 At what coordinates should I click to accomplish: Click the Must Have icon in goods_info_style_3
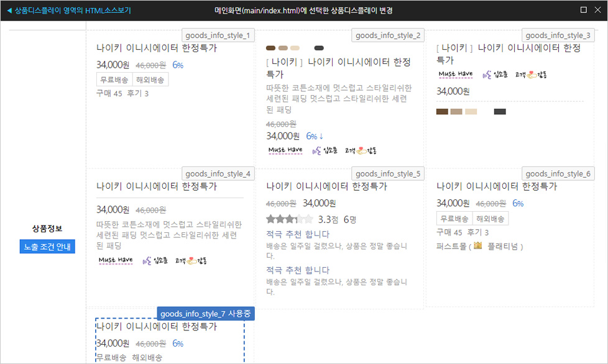[456, 75]
